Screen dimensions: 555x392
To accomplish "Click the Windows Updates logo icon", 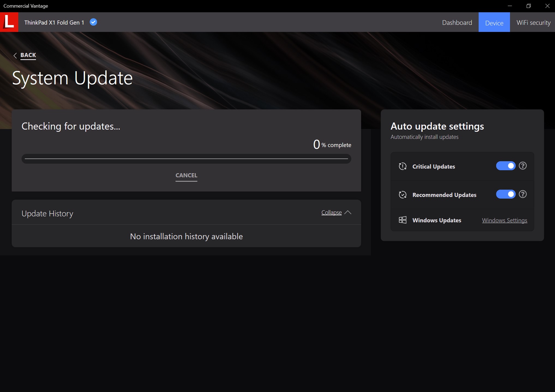I will 403,220.
